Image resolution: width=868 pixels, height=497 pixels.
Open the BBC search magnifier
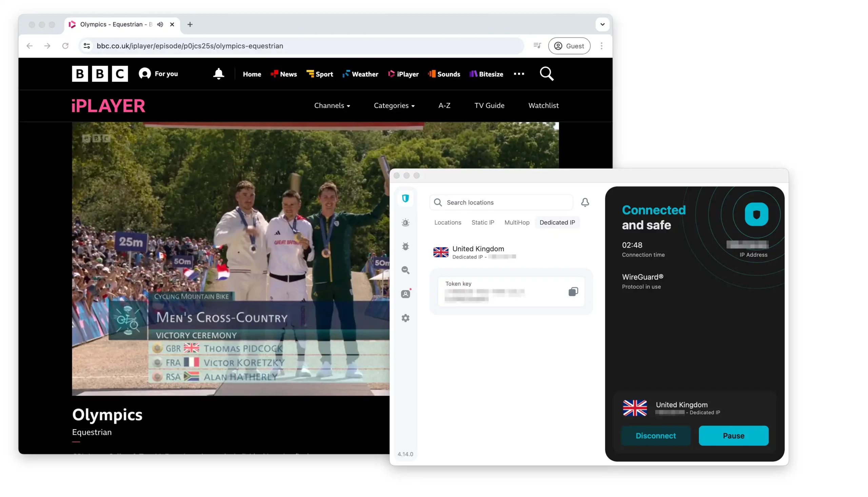click(x=547, y=74)
